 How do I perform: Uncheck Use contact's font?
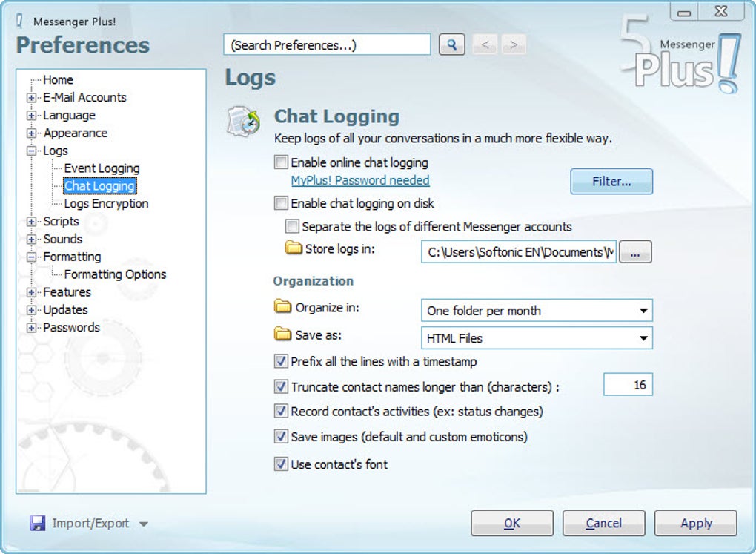click(x=281, y=464)
